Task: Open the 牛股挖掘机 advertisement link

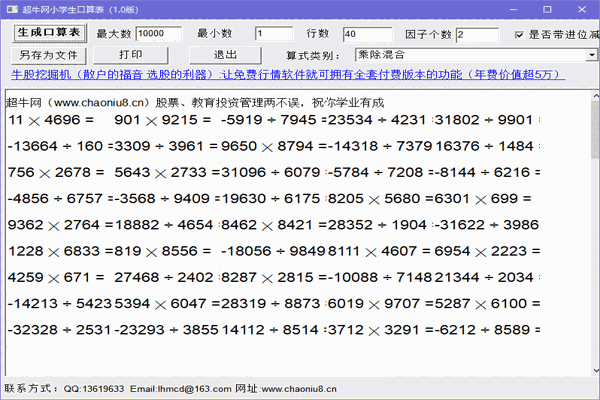Action: pyautogui.click(x=288, y=74)
